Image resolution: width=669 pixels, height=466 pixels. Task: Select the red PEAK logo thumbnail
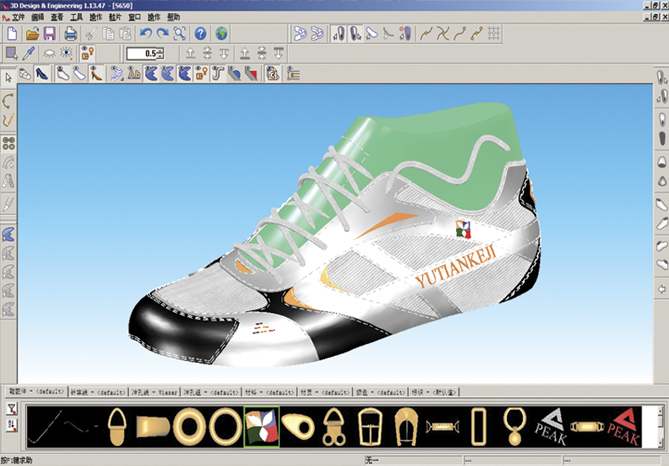[623, 426]
